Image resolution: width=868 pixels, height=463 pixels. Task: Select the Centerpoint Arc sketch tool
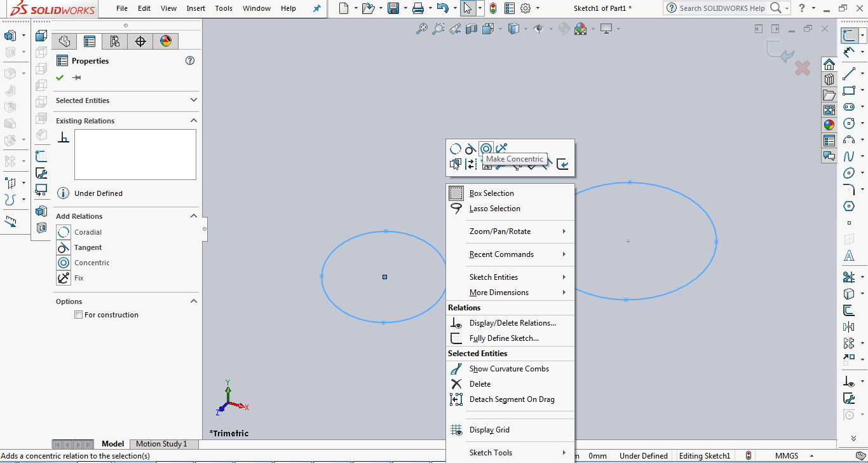point(849,140)
